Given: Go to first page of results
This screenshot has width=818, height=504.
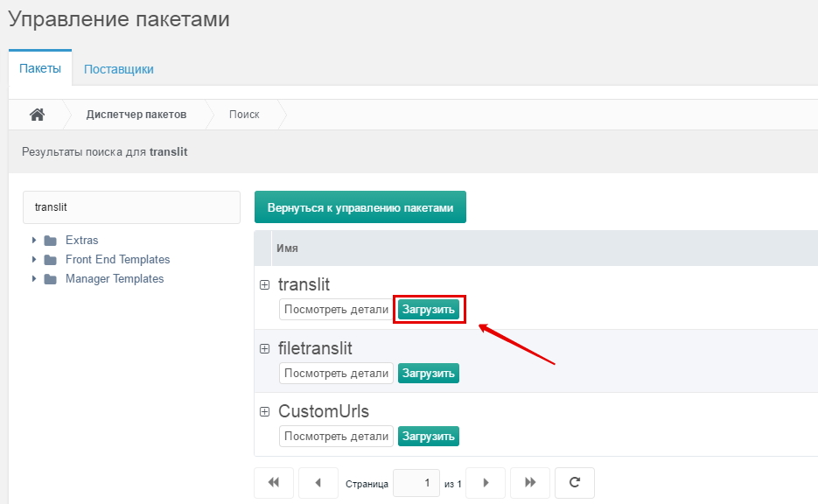Looking at the screenshot, I should (273, 483).
